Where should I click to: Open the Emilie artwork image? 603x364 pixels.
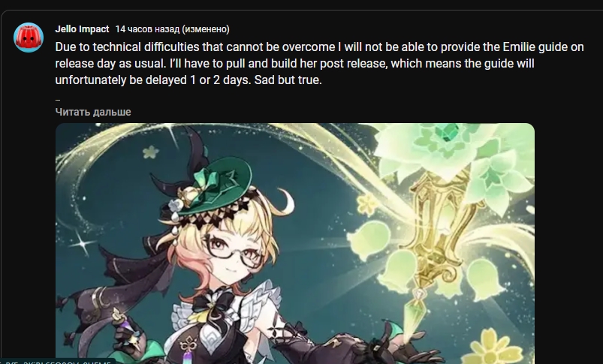click(x=295, y=243)
